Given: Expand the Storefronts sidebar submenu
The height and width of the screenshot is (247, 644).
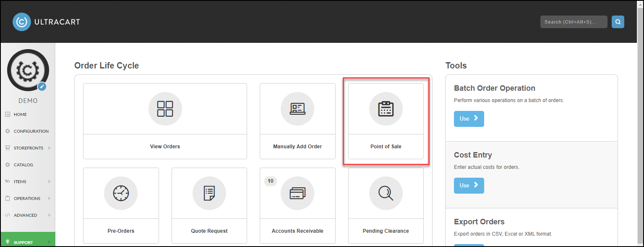Looking at the screenshot, I should [49, 148].
